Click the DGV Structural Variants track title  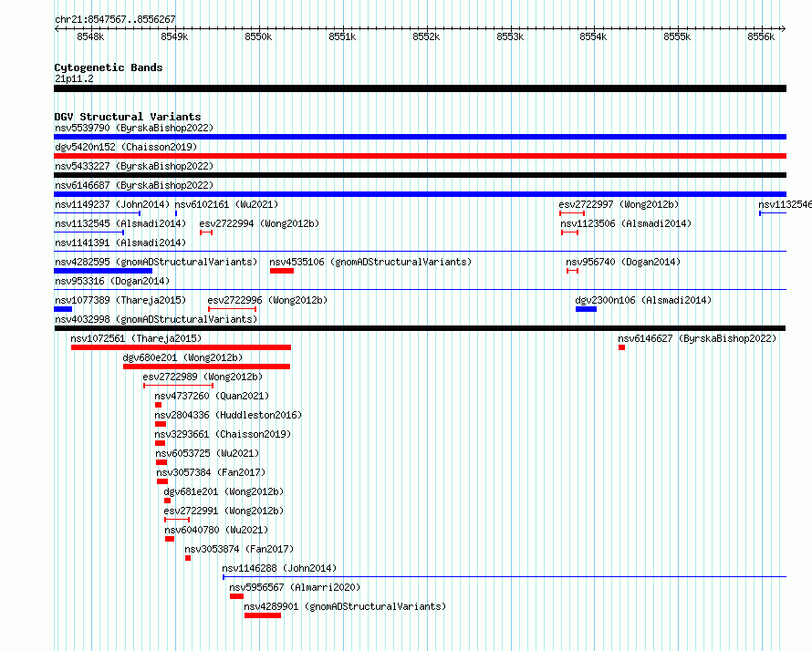coord(128,117)
